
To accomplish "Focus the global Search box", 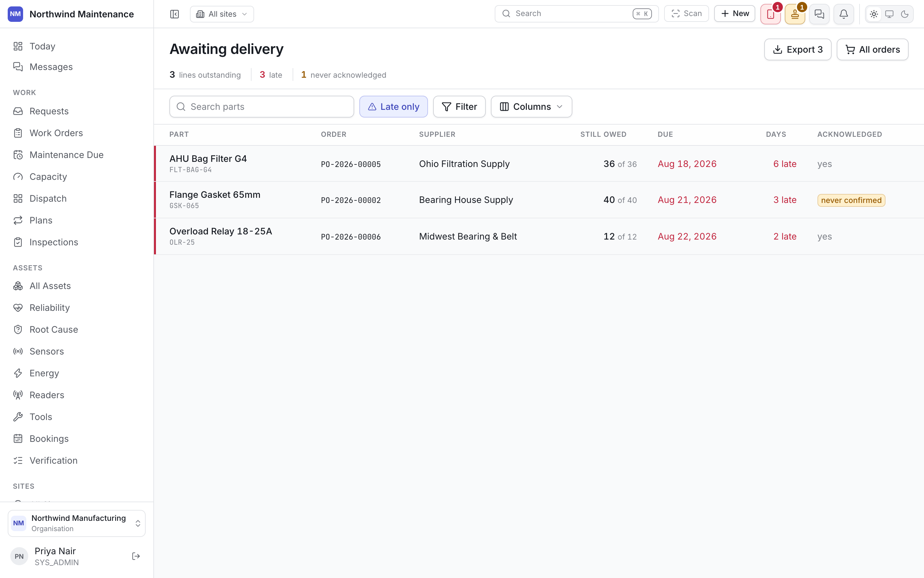I will (577, 14).
